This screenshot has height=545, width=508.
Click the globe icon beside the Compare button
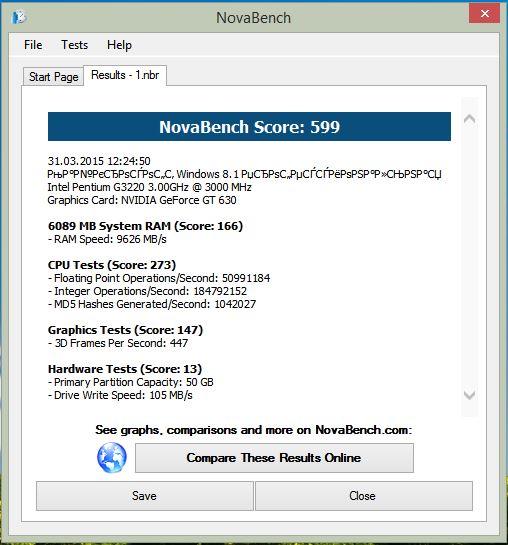click(112, 457)
